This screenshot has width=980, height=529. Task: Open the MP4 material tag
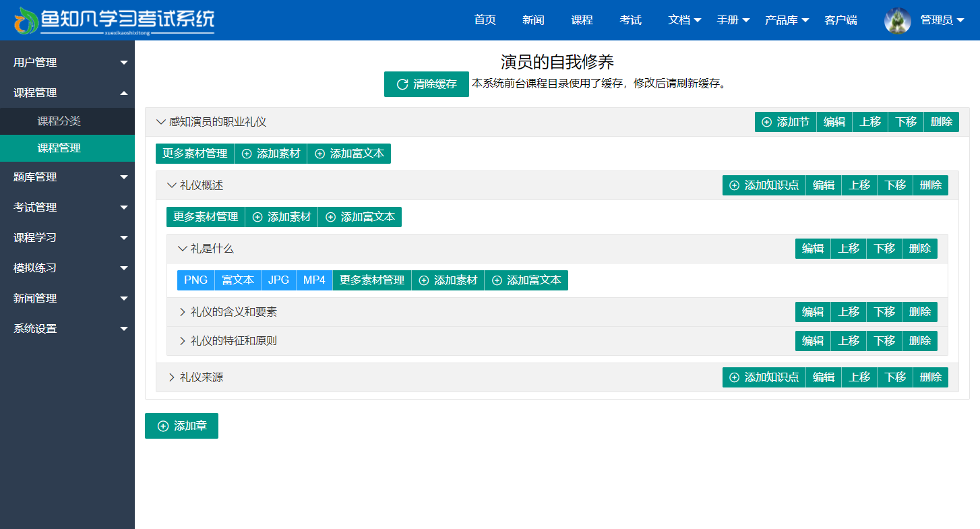click(x=315, y=280)
